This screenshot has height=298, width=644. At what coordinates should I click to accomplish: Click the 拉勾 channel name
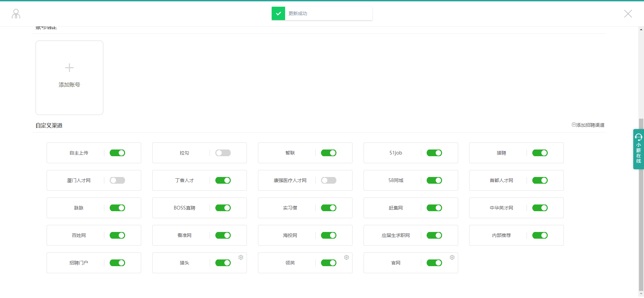pos(184,153)
